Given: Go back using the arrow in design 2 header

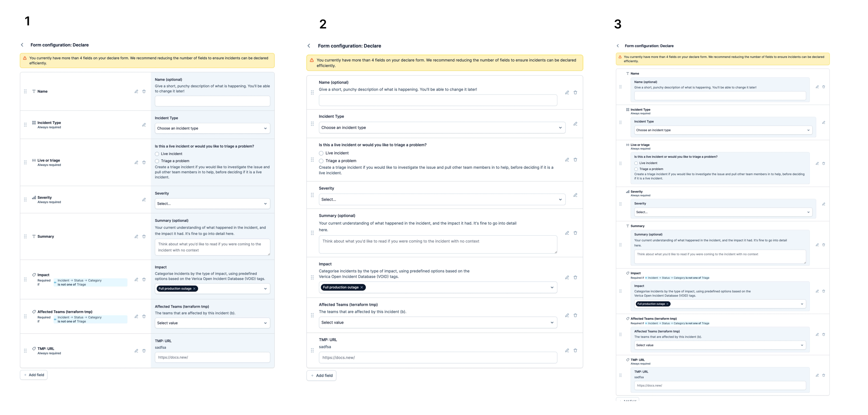Looking at the screenshot, I should (309, 46).
